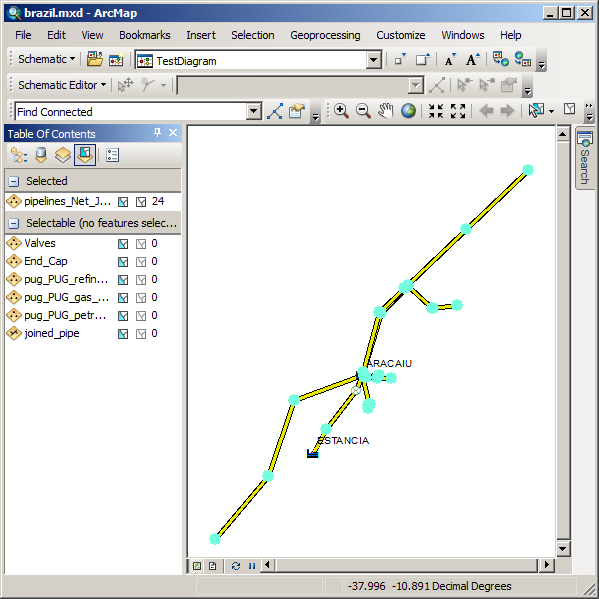
Task: Toggle selectable for joined_pipe layer
Action: point(123,334)
